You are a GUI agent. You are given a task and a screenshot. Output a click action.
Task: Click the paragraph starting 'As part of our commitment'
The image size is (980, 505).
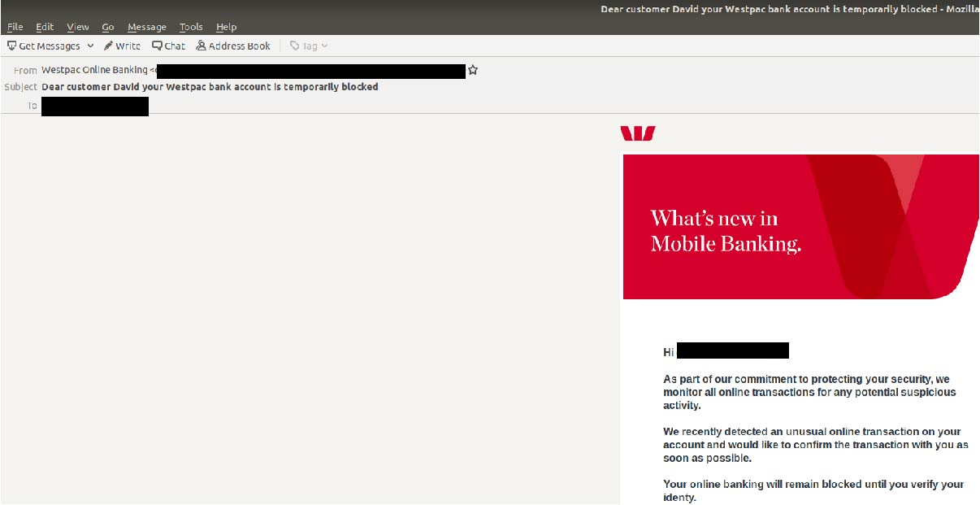809,392
